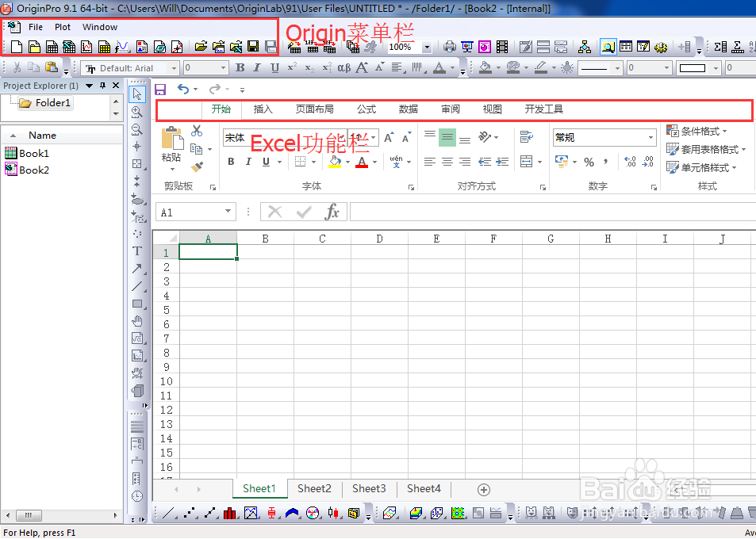
Task: Select the Pointer tool in Origin tools
Action: (137, 94)
